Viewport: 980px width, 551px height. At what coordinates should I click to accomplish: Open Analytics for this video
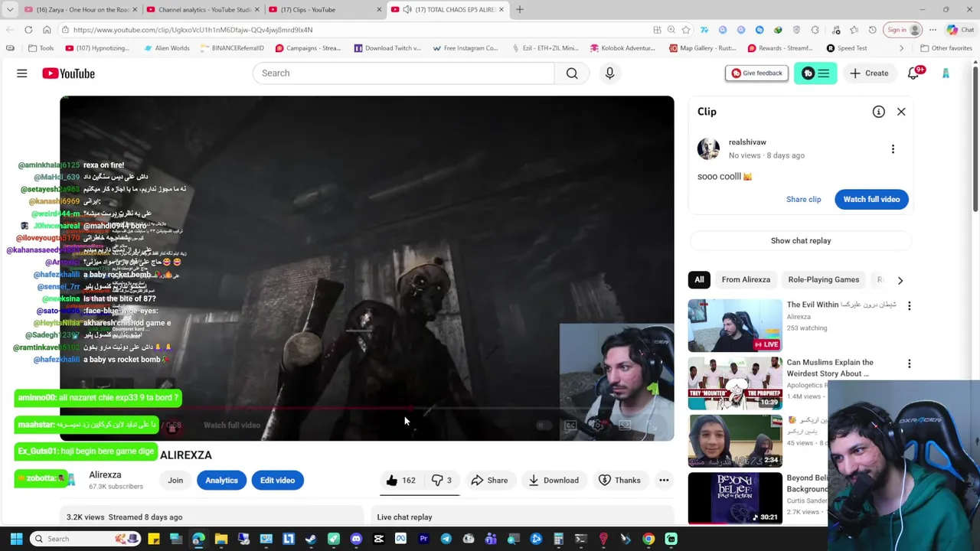(221, 481)
